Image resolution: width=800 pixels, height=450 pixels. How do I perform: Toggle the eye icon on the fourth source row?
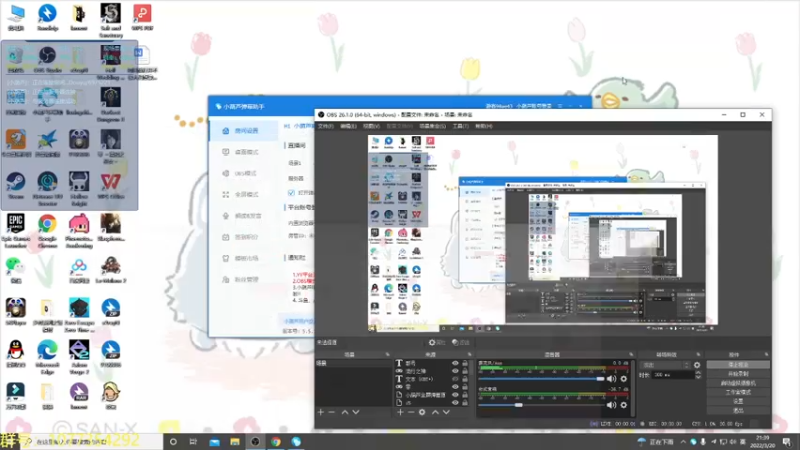[455, 387]
